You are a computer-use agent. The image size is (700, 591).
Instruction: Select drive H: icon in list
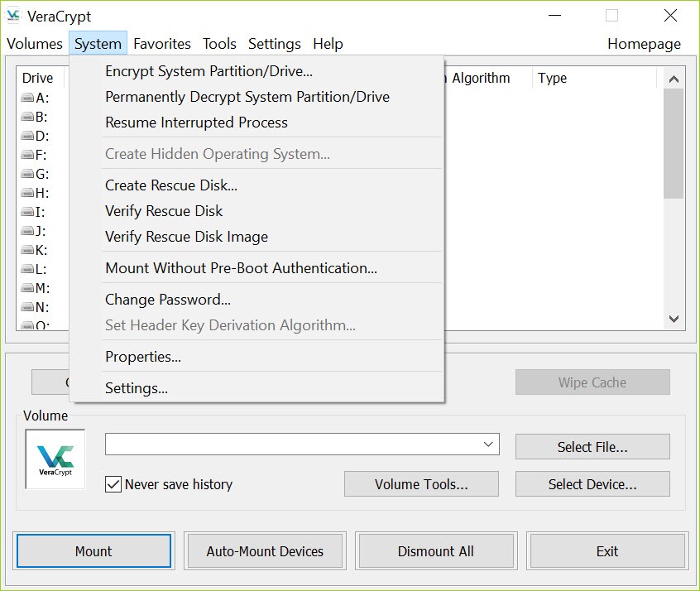[27, 193]
